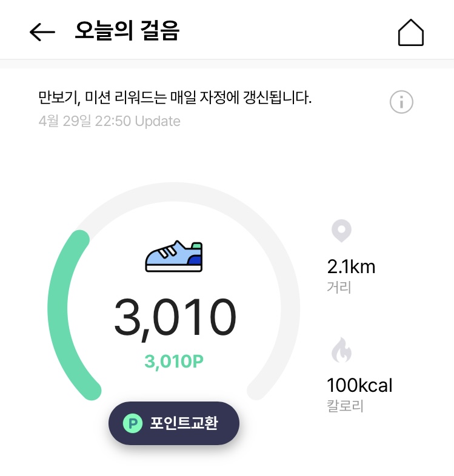Screen dimensions: 454x476
Task: Select the 오늘의 걸음 page title
Action: click(x=127, y=31)
